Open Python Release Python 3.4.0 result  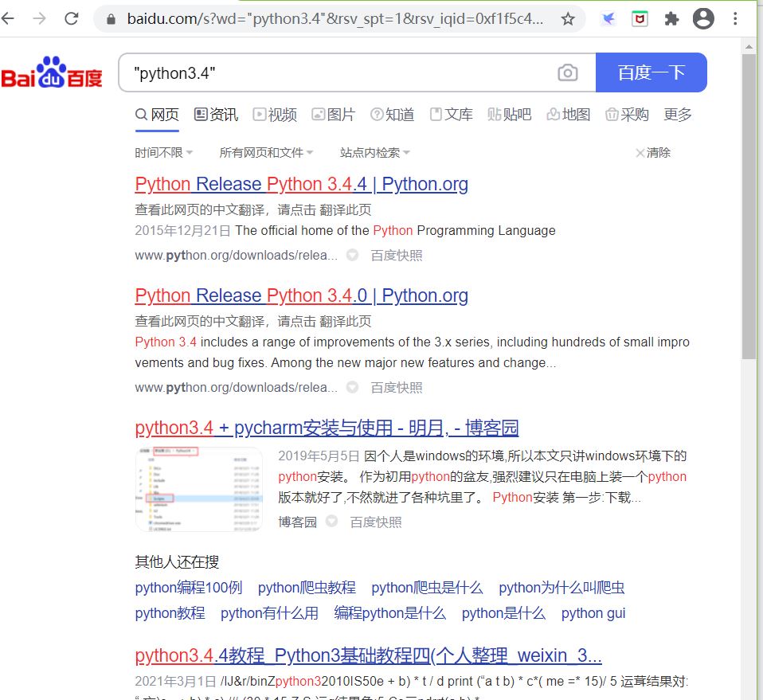point(301,295)
